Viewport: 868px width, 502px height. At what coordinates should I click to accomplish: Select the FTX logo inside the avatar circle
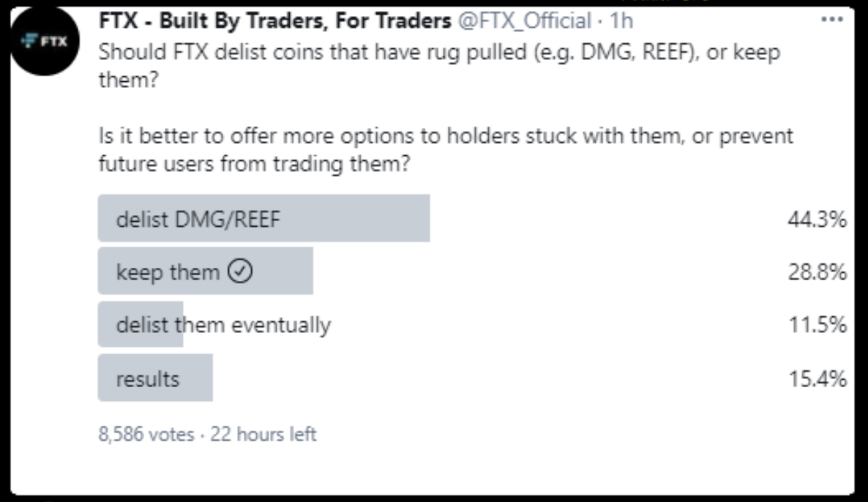click(45, 38)
